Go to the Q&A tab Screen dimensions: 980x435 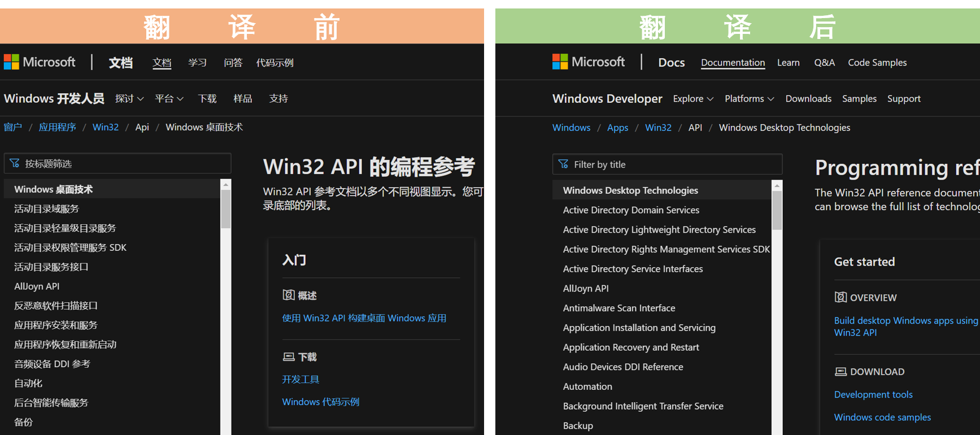click(x=824, y=63)
